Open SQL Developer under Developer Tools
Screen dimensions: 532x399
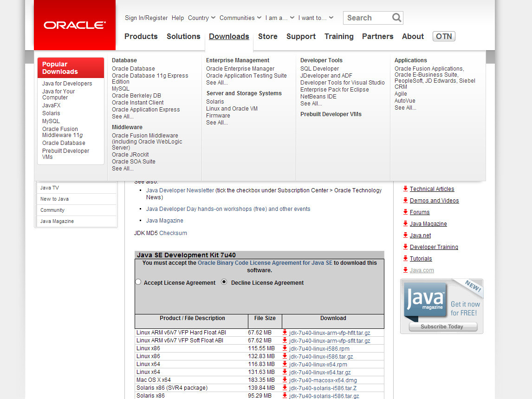click(319, 69)
